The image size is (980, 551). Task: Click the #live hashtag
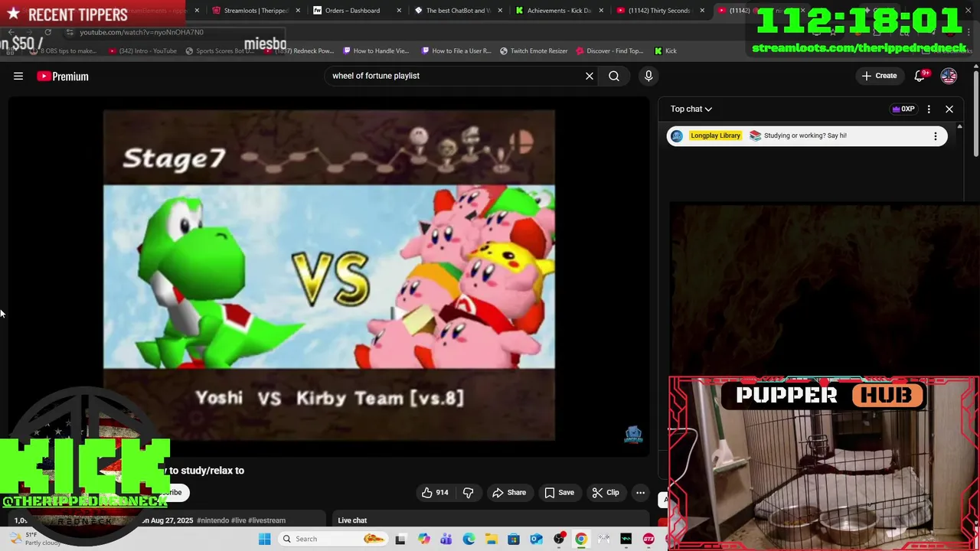coord(238,520)
